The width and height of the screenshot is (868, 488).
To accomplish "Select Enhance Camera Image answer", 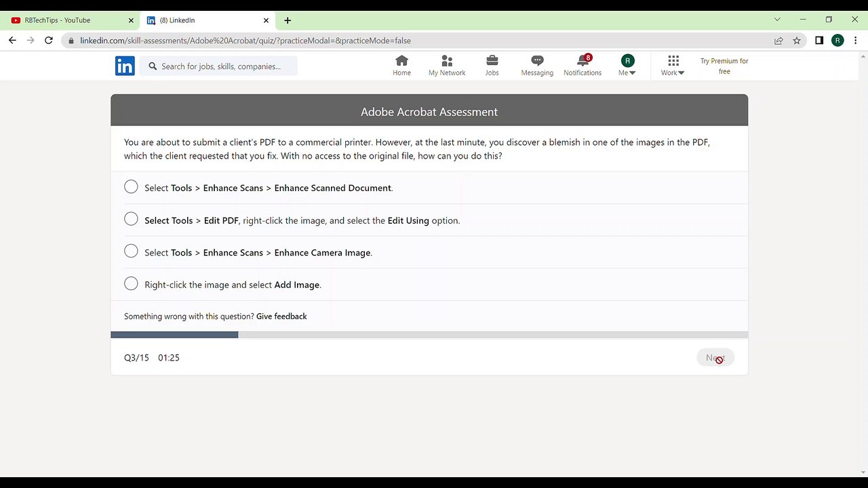I will coord(131,251).
